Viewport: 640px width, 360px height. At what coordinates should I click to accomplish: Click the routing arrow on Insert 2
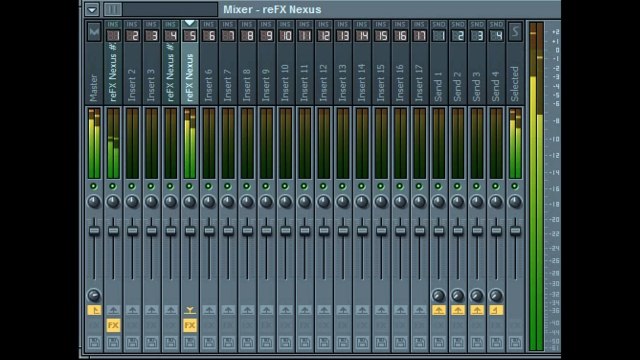click(x=132, y=310)
